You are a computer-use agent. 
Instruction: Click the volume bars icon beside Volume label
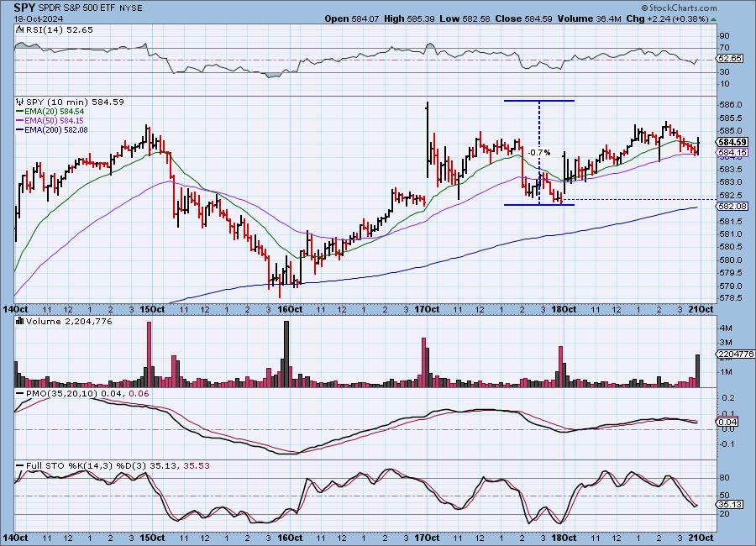pyautogui.click(x=20, y=321)
